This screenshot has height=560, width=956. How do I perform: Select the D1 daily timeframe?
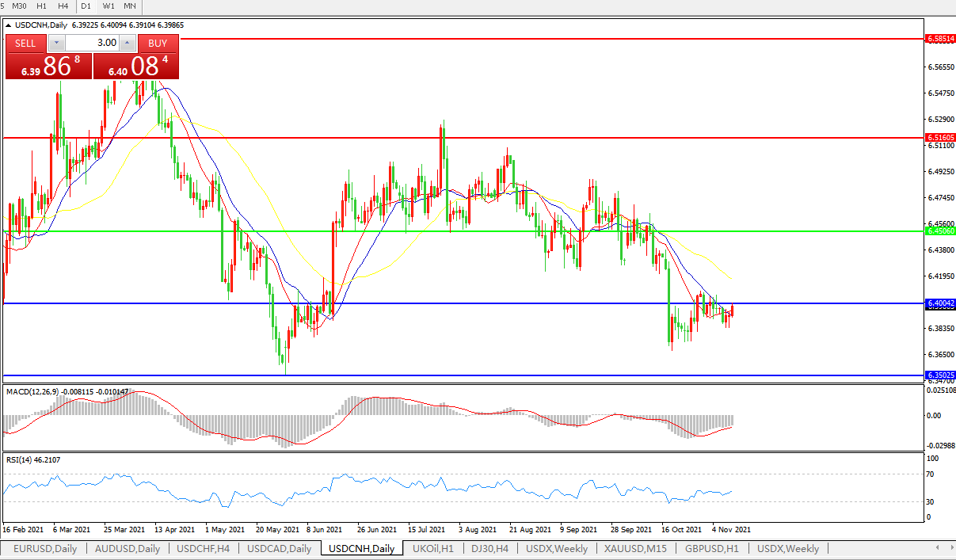pos(86,6)
